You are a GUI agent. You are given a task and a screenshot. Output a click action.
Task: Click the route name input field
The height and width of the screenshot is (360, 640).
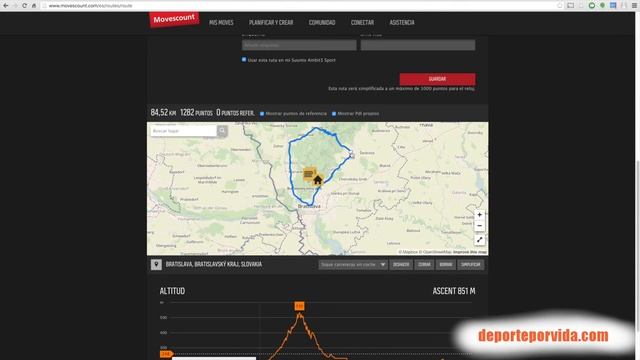299,45
